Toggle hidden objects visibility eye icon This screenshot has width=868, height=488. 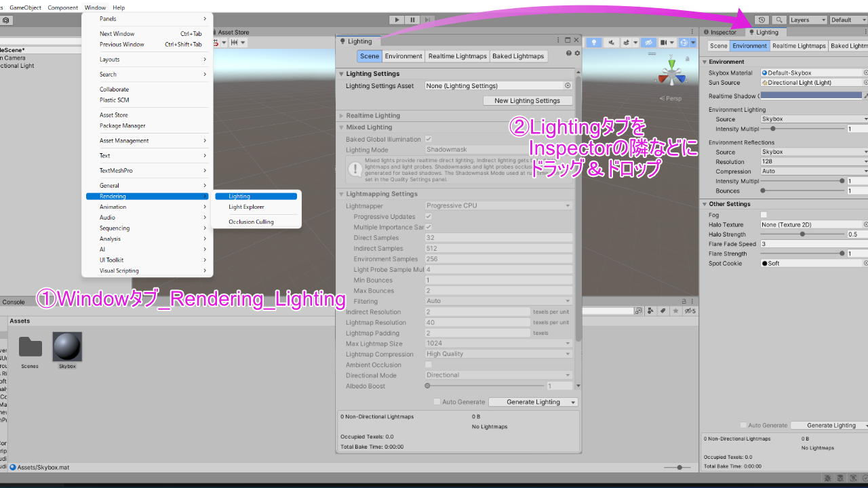pyautogui.click(x=648, y=43)
